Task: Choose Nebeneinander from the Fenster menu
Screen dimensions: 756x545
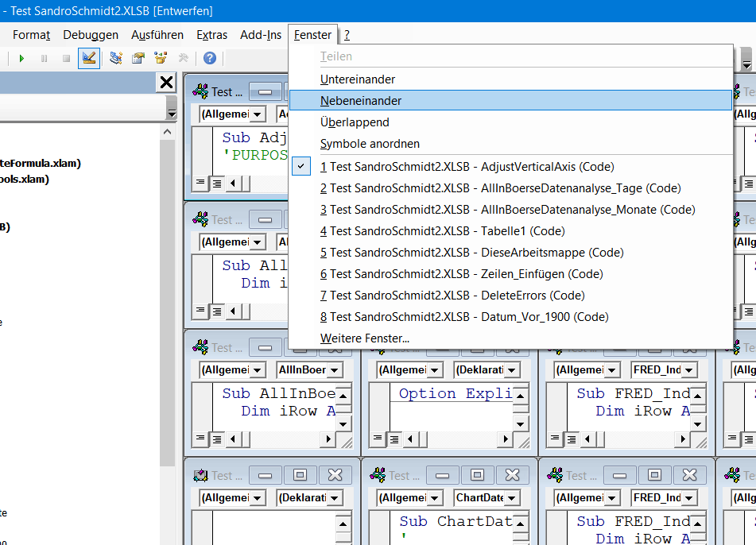Action: coord(361,101)
